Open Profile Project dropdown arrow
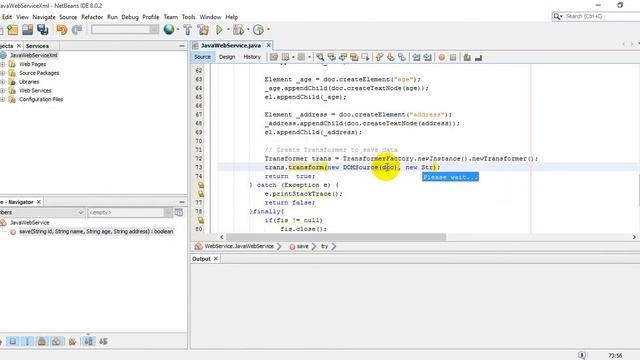 pyautogui.click(x=268, y=29)
